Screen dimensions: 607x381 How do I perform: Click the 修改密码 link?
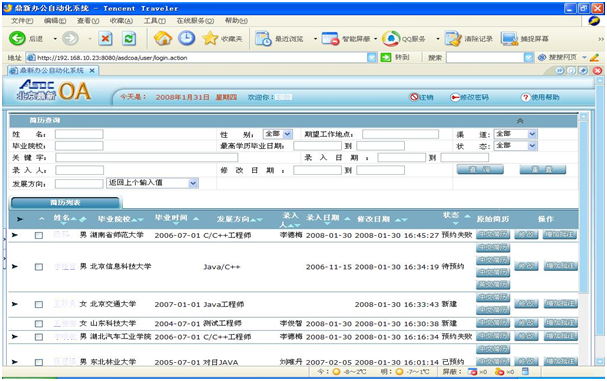(470, 97)
